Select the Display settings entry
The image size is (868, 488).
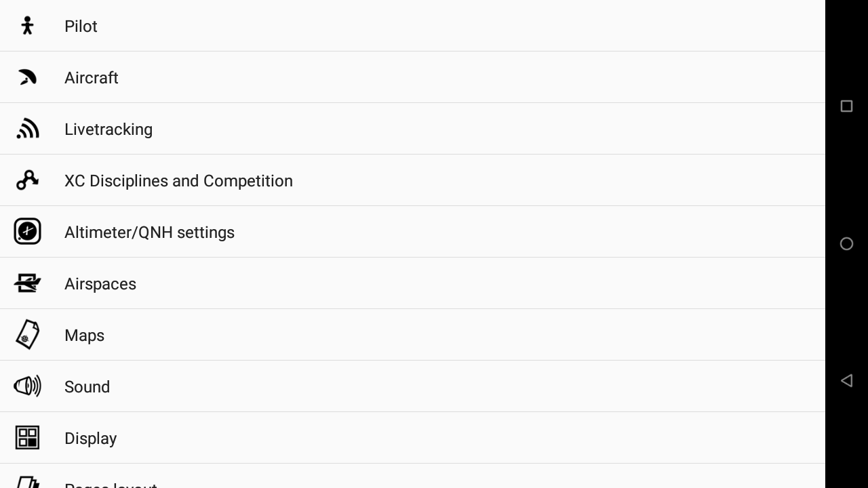90,439
